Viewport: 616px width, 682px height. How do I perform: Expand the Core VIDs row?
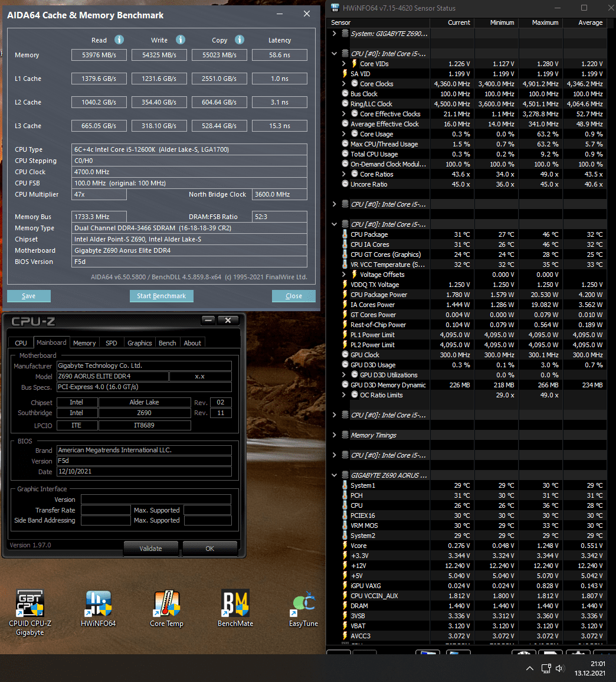tap(343, 64)
